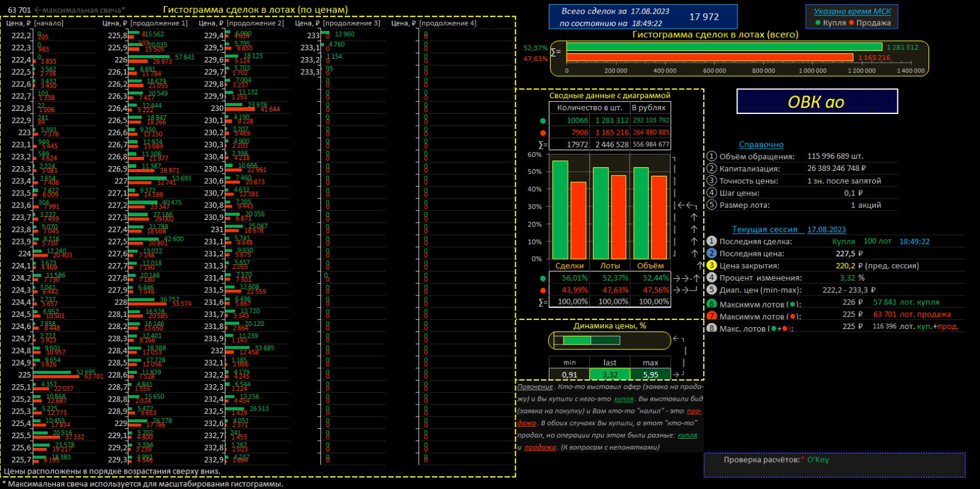Screen dimensions: 980x489
Task: Click total deals count 17 972
Action: pos(704,17)
